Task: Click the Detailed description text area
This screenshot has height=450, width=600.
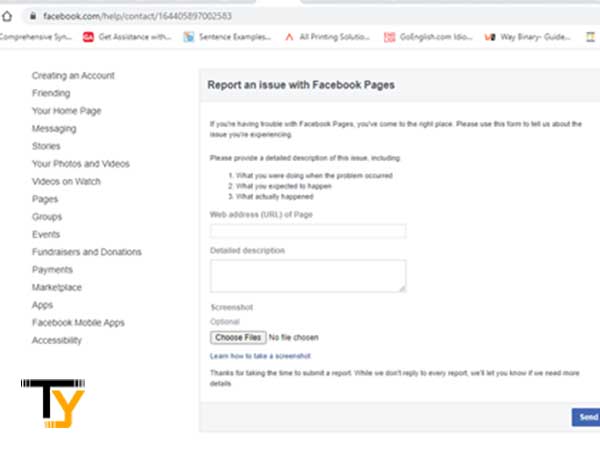Action: [308, 276]
